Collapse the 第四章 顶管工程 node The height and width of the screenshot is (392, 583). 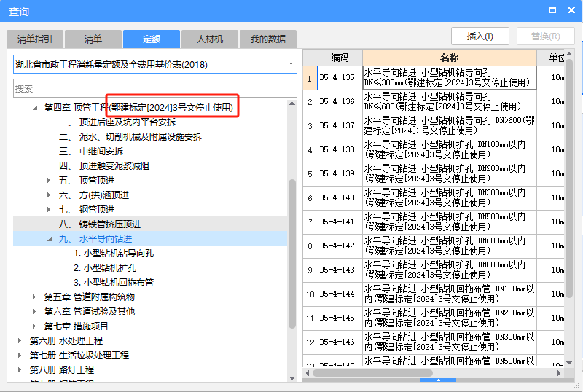35,108
